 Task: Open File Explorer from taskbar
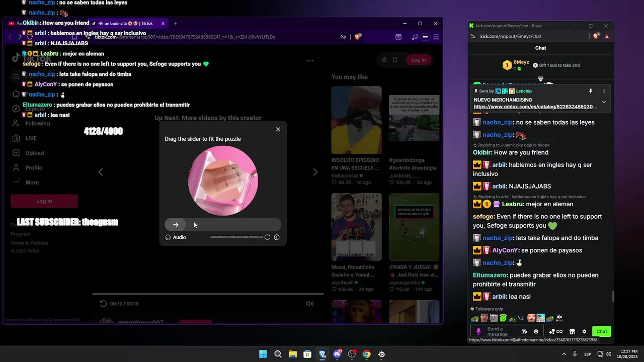point(292,354)
